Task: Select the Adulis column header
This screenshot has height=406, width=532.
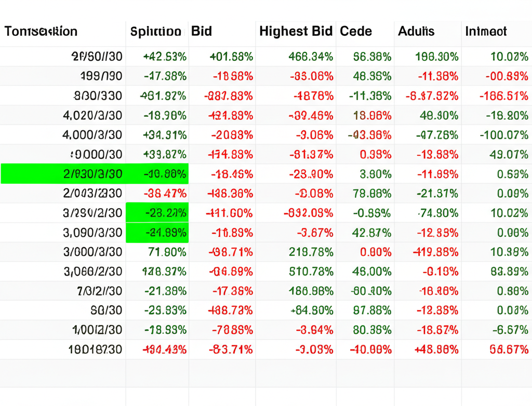Action: click(416, 31)
